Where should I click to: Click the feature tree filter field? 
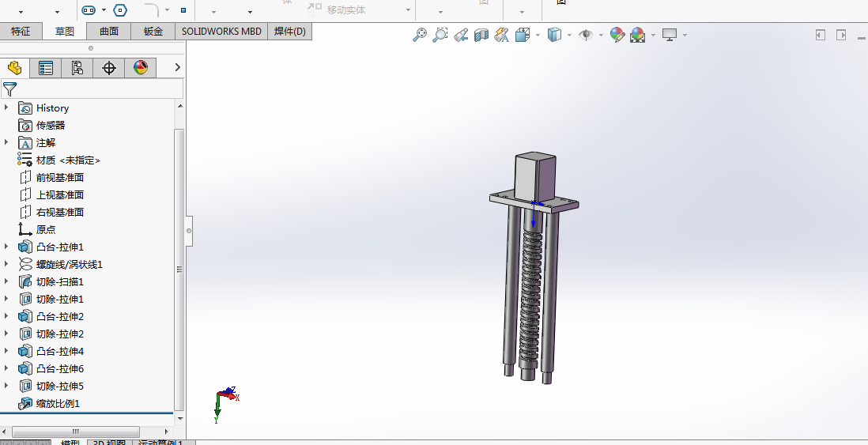92,89
